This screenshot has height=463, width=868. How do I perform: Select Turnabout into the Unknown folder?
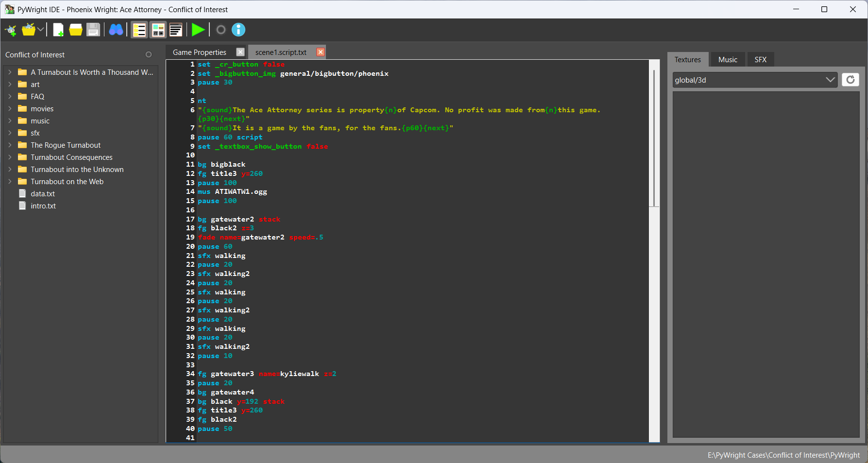[77, 170]
